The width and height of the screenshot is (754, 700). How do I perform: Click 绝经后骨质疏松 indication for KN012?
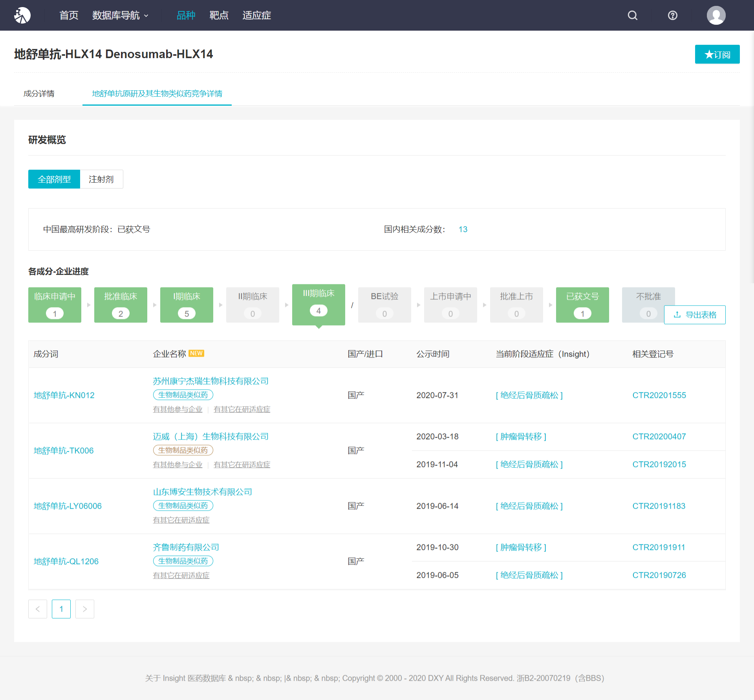(529, 395)
